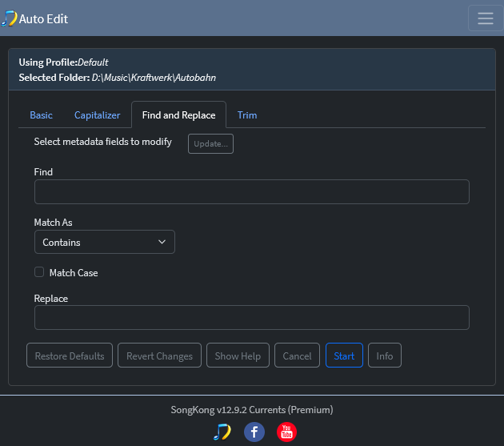This screenshot has width=504, height=446.
Task: Click the 'Select metadata fields to modify' label
Action: click(103, 142)
